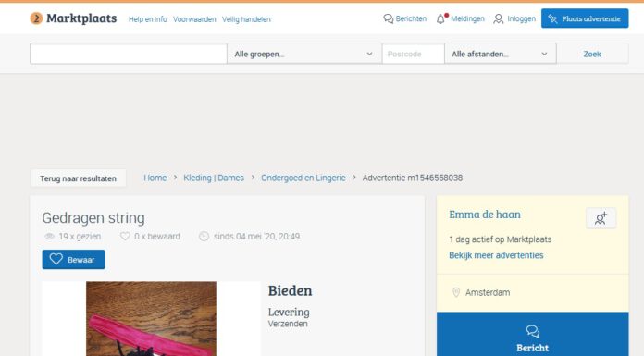Screen dimensions: 644x356
Task: Go to Ondergoed en Lingerie breadcrumb
Action: 303,178
